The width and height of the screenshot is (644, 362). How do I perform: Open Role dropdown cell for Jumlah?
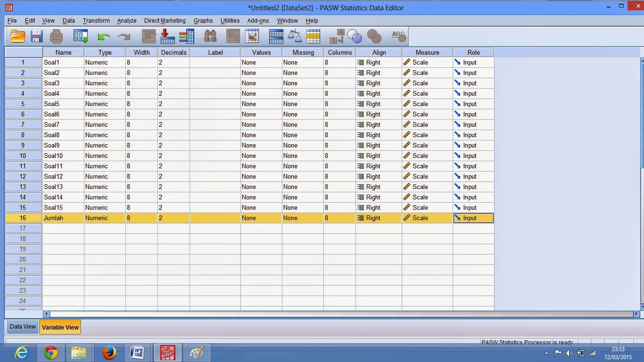tap(473, 218)
